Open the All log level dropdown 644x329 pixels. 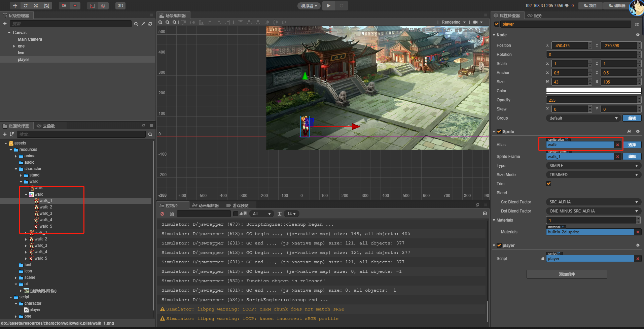click(262, 214)
